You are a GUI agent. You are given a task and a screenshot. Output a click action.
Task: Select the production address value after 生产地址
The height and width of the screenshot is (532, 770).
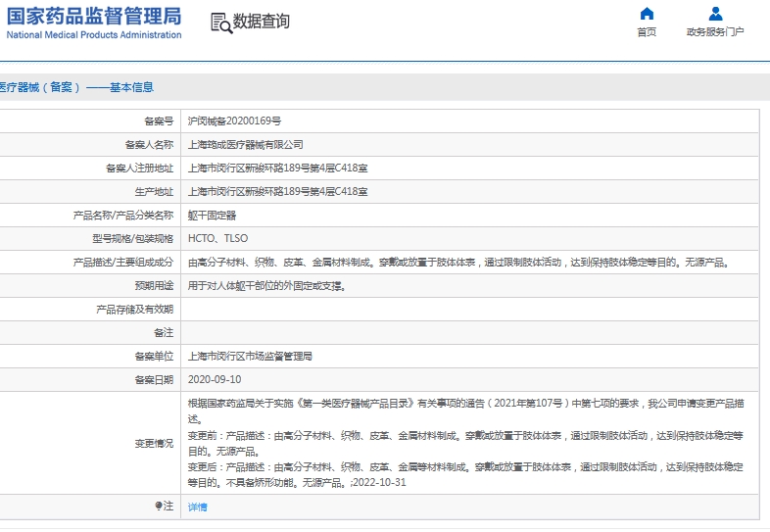pyautogui.click(x=277, y=192)
